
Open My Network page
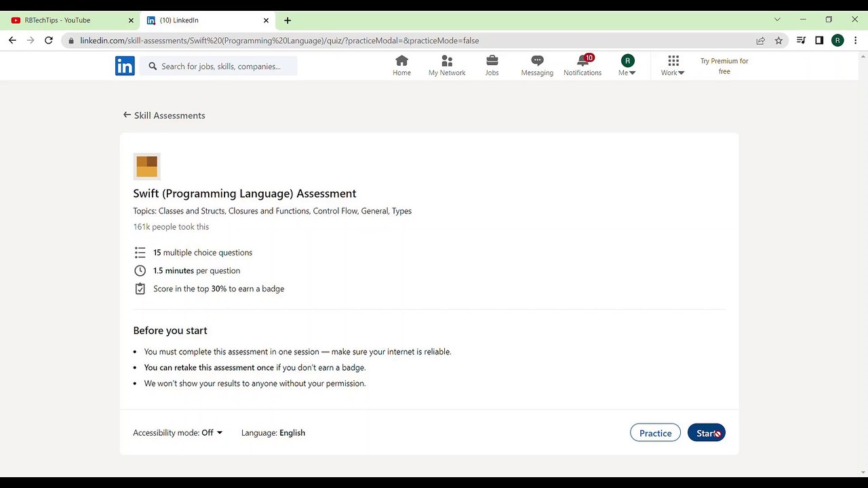pos(447,66)
